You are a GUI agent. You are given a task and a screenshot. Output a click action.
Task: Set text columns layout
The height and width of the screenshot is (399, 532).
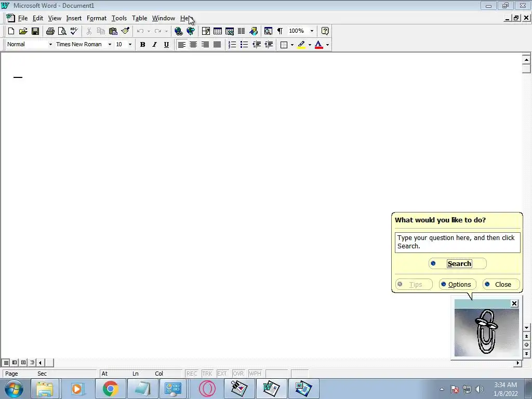[x=241, y=31]
